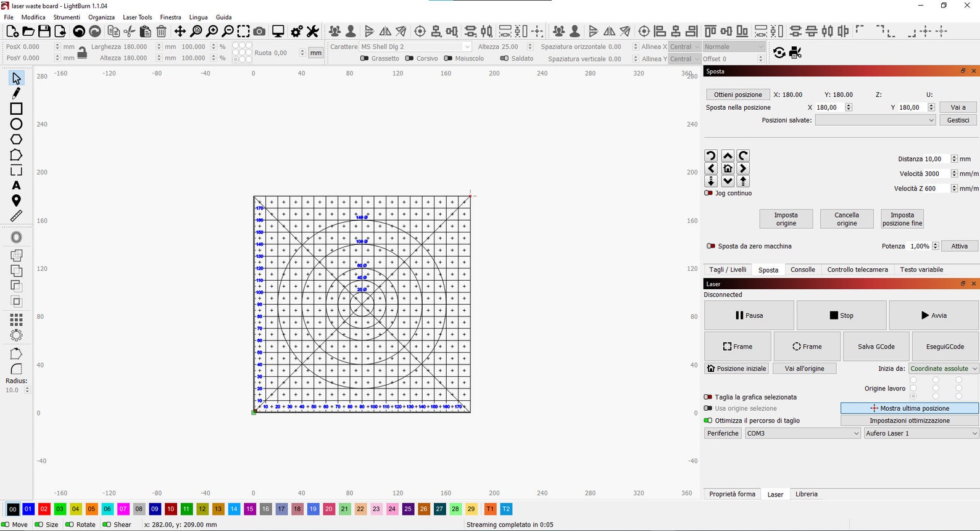Choose the Position Laser marker tool
980x531 pixels.
(17, 200)
